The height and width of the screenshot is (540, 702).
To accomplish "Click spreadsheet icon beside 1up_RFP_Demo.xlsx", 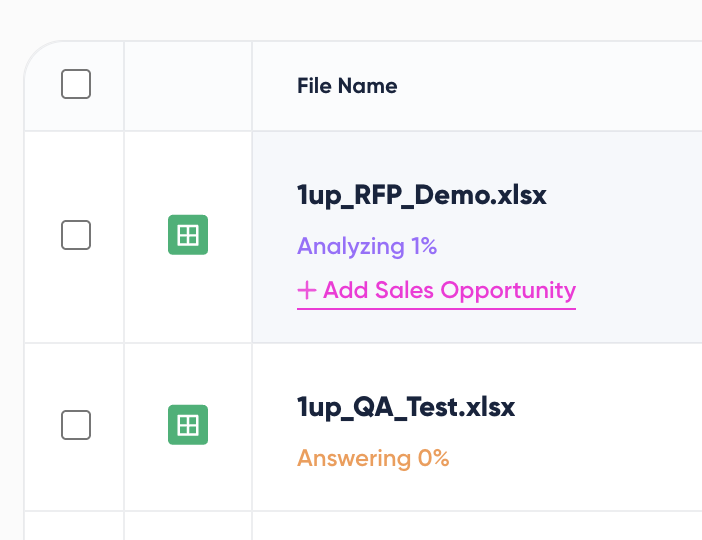I will pyautogui.click(x=188, y=235).
